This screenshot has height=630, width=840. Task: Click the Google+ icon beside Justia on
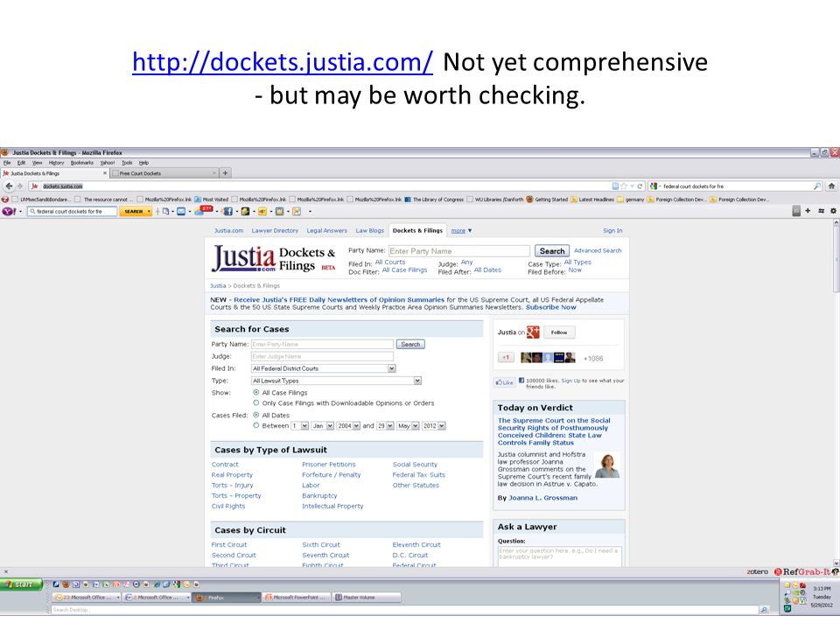point(533,332)
